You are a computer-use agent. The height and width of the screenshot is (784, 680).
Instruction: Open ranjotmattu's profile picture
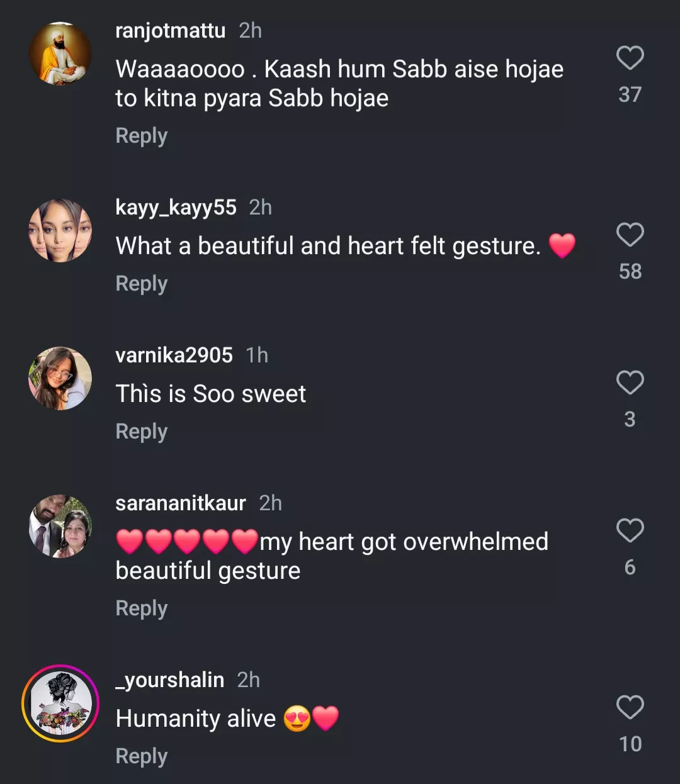click(x=60, y=53)
